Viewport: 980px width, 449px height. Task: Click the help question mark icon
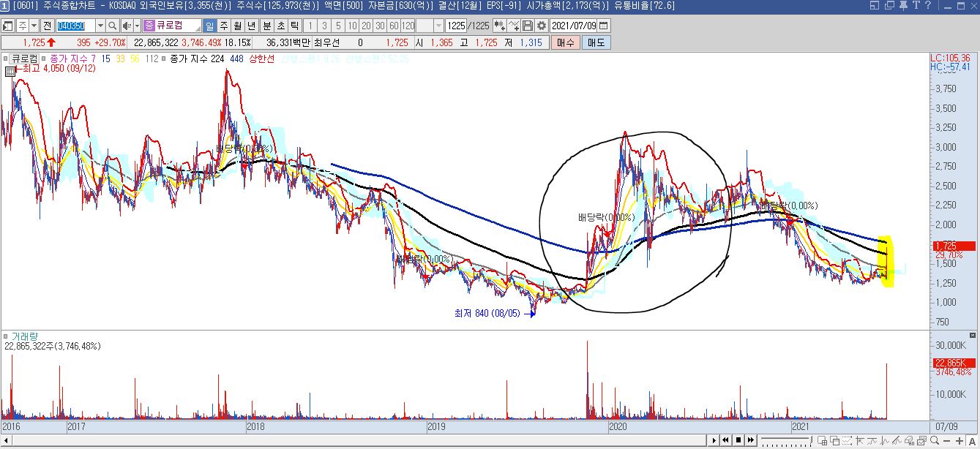pos(929,6)
